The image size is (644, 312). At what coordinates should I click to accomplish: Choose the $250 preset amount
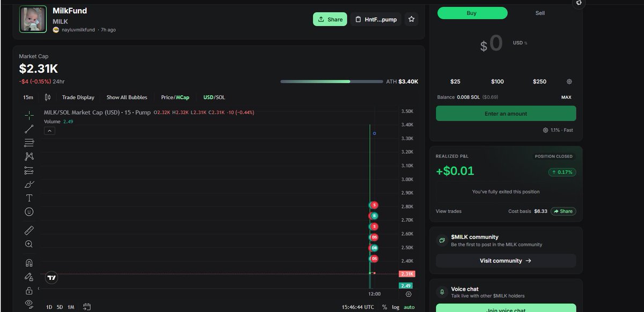pyautogui.click(x=539, y=81)
